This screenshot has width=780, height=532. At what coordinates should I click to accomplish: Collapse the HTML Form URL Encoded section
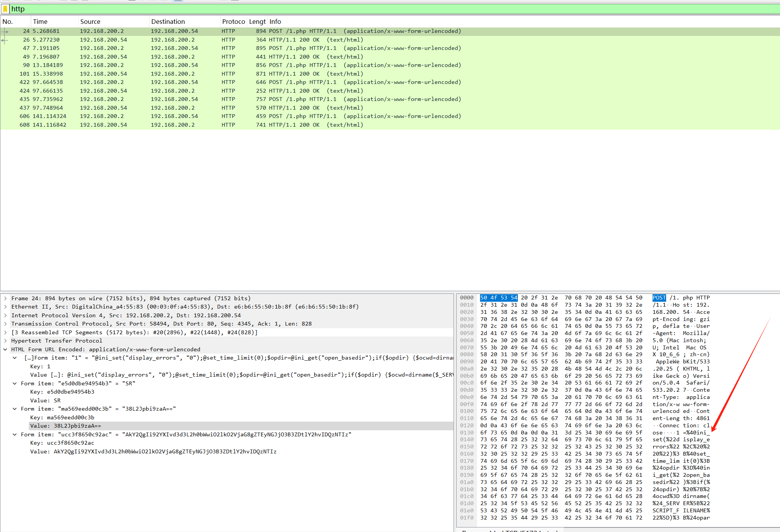pyautogui.click(x=5, y=349)
